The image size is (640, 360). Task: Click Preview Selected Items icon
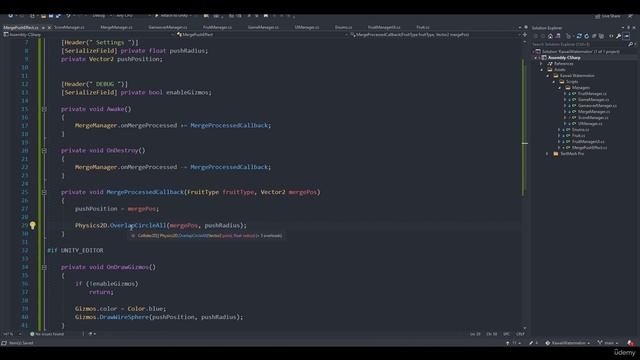(626, 36)
